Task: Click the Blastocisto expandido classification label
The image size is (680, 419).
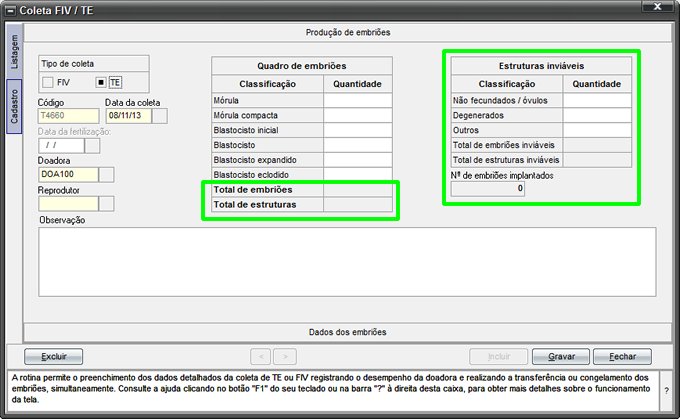Action: [x=255, y=160]
